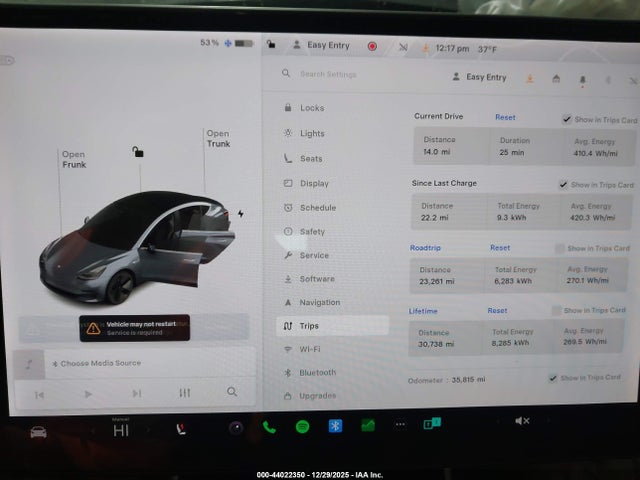The height and width of the screenshot is (480, 640).
Task: Launch the Spotify app
Action: coord(302,427)
